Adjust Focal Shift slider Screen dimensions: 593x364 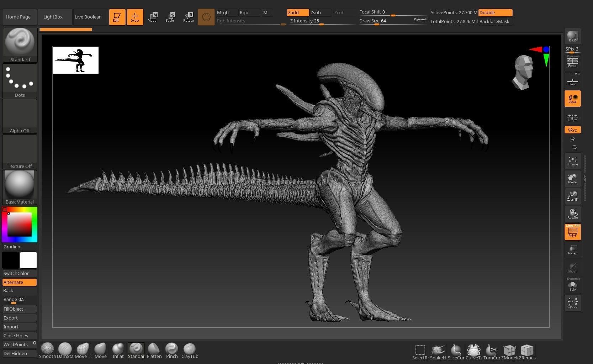point(392,12)
